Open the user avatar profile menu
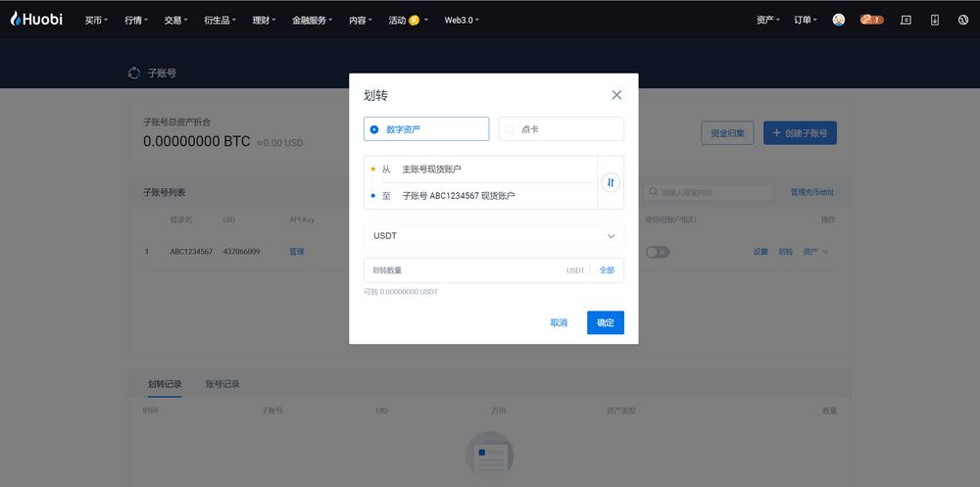The height and width of the screenshot is (487, 980). coord(839,20)
